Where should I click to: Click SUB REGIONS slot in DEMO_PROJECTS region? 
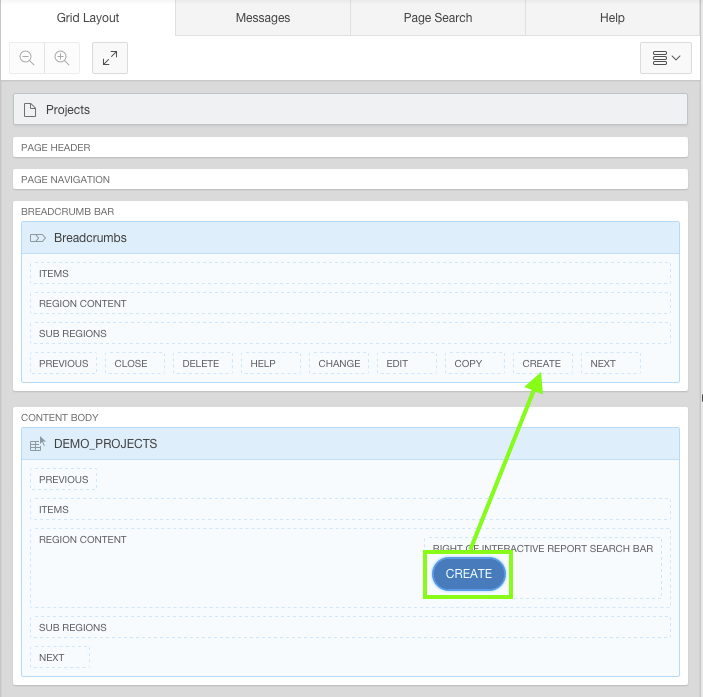pos(350,628)
